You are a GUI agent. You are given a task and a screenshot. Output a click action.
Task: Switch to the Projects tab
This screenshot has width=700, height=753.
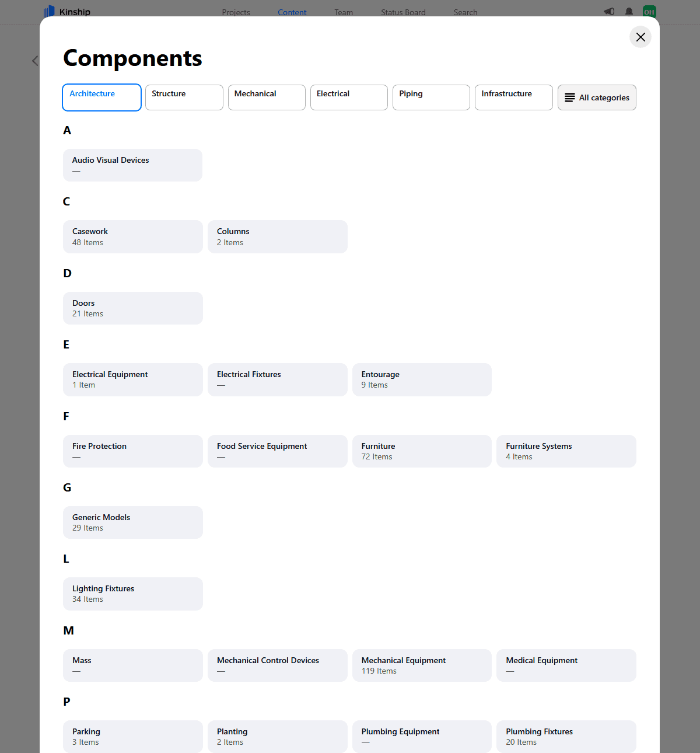[x=236, y=12]
